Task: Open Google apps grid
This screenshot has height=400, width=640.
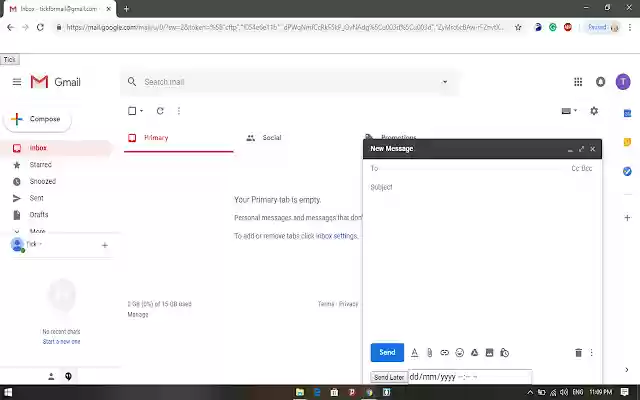Action: pos(578,82)
